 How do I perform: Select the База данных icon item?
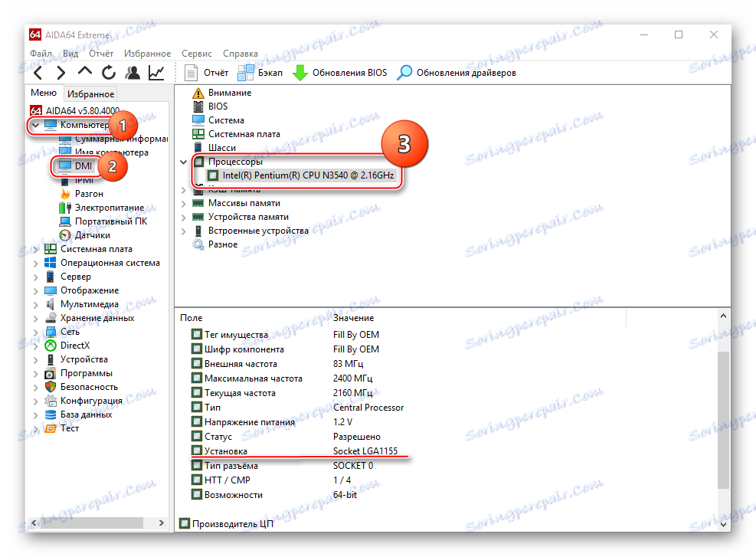(79, 414)
